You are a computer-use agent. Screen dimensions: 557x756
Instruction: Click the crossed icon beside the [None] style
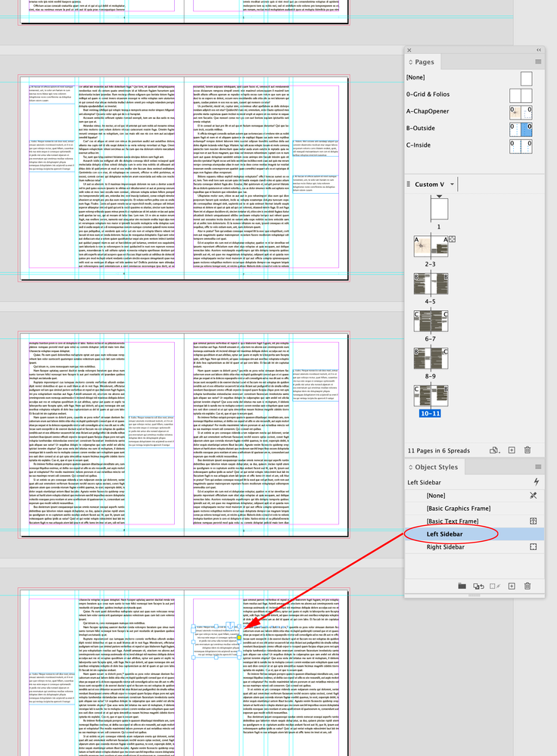coord(534,495)
